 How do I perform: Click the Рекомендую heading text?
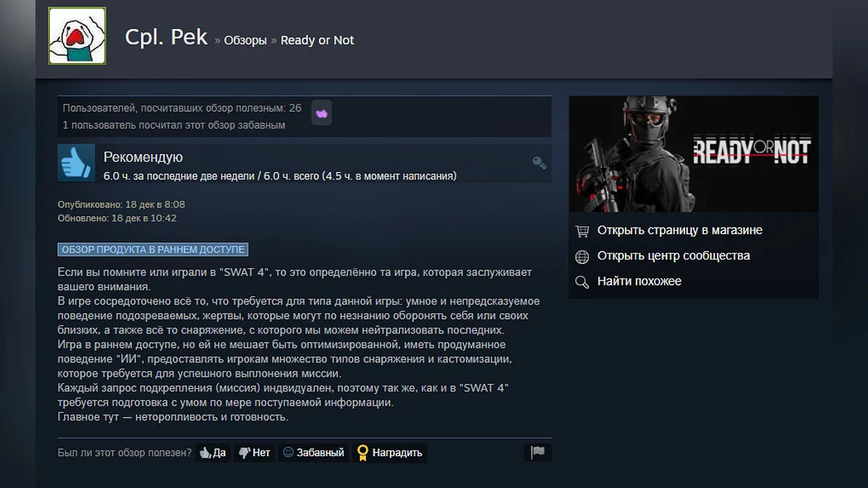pyautogui.click(x=143, y=157)
